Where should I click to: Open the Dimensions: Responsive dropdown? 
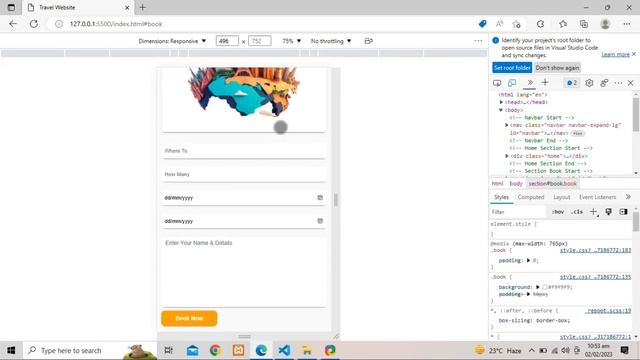pyautogui.click(x=172, y=41)
